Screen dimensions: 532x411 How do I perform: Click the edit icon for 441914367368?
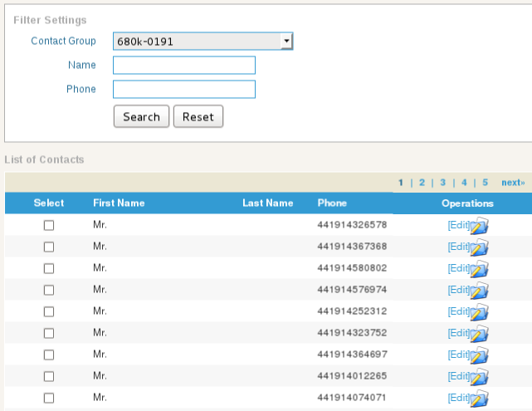tap(479, 247)
